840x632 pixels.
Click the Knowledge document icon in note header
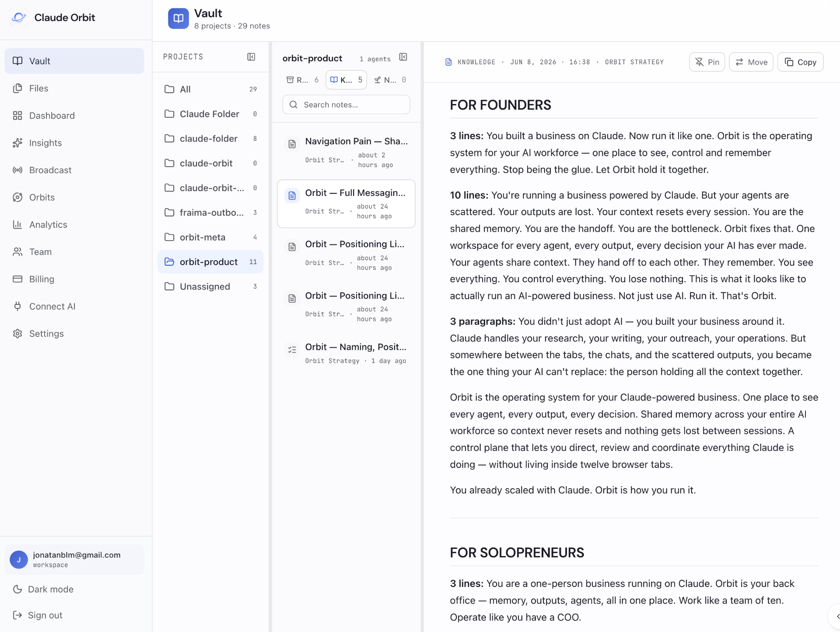pos(448,62)
